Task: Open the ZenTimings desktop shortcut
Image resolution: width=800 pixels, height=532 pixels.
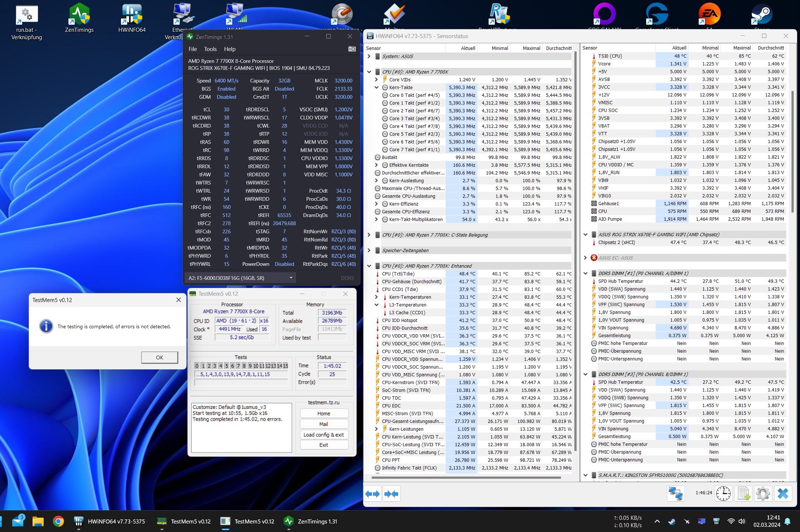Action: (79, 18)
